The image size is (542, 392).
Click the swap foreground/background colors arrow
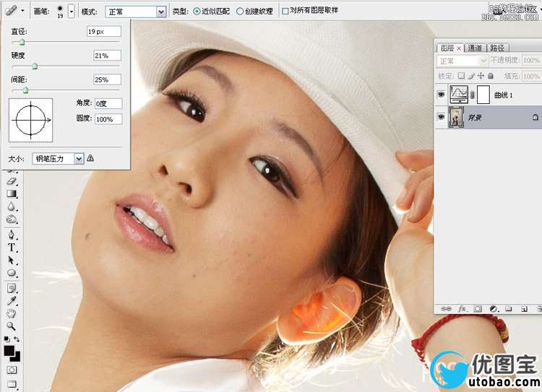(x=16, y=339)
